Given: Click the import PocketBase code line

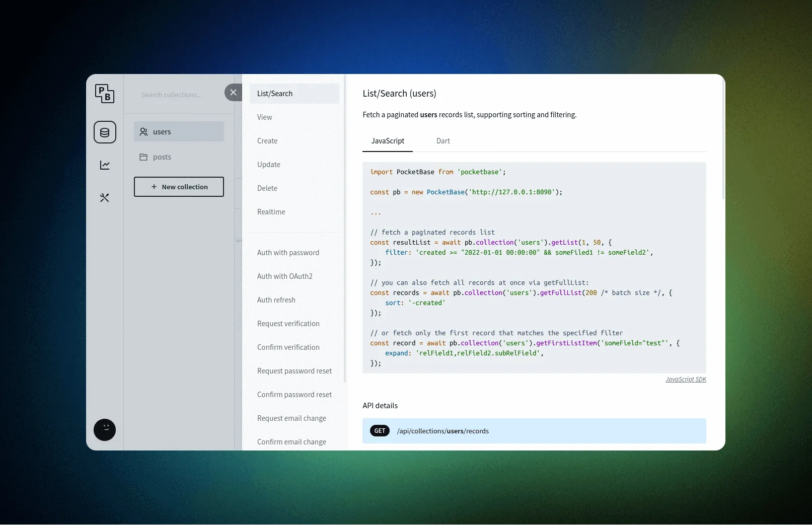Looking at the screenshot, I should [x=438, y=172].
